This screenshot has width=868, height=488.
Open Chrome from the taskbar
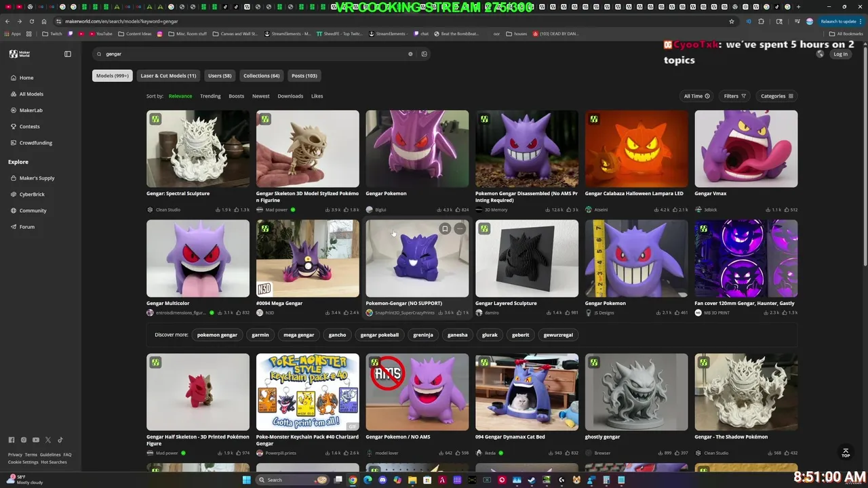pyautogui.click(x=353, y=480)
